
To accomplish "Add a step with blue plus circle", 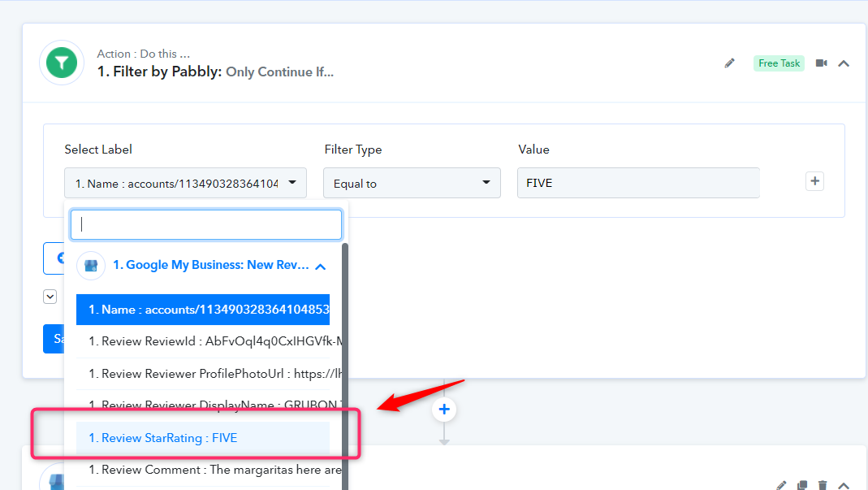I will [x=444, y=410].
